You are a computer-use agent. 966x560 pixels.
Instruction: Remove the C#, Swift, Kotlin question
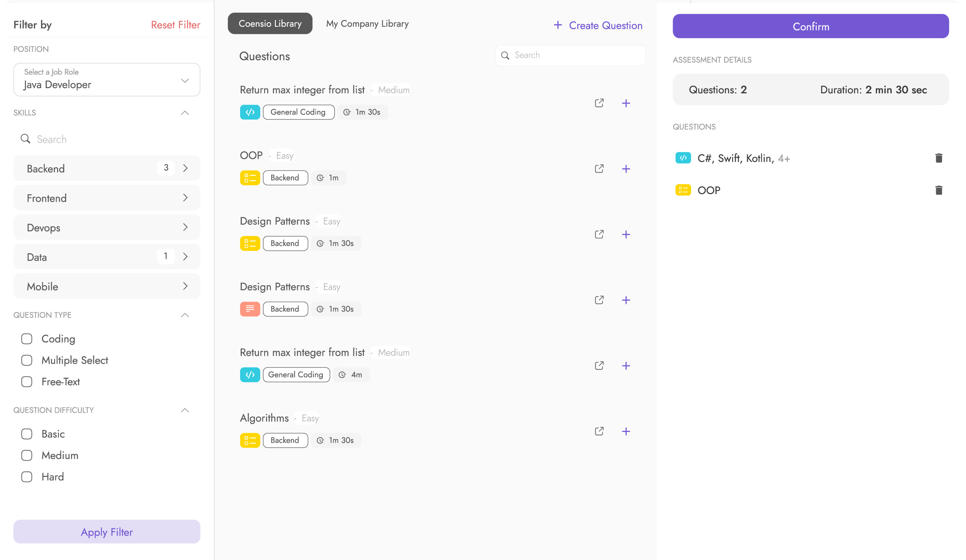click(x=938, y=158)
